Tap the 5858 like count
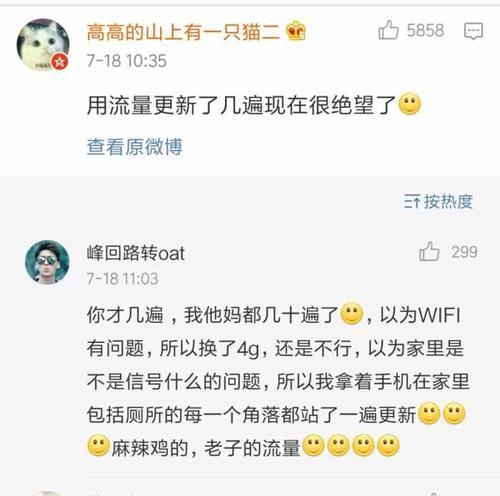Screen dimensions: 500x496 point(425,31)
